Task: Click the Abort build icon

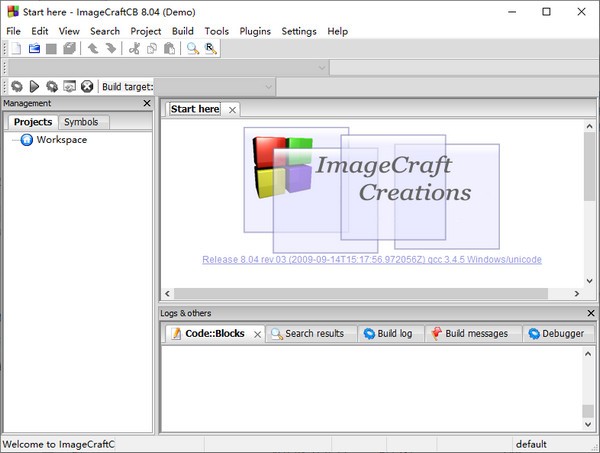Action: click(x=87, y=87)
